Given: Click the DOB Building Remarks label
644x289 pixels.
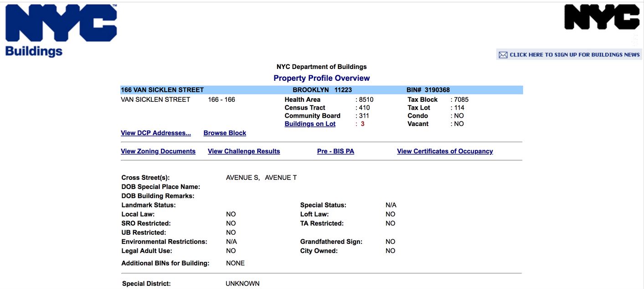Looking at the screenshot, I should pyautogui.click(x=158, y=196).
